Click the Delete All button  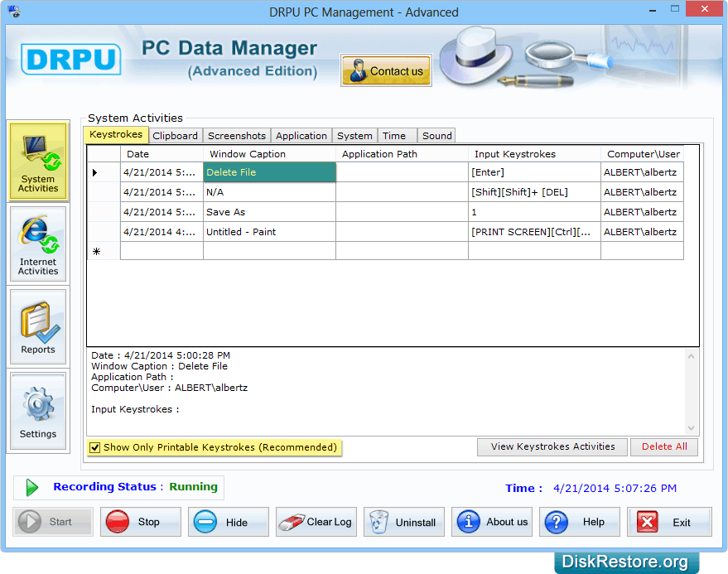click(664, 446)
